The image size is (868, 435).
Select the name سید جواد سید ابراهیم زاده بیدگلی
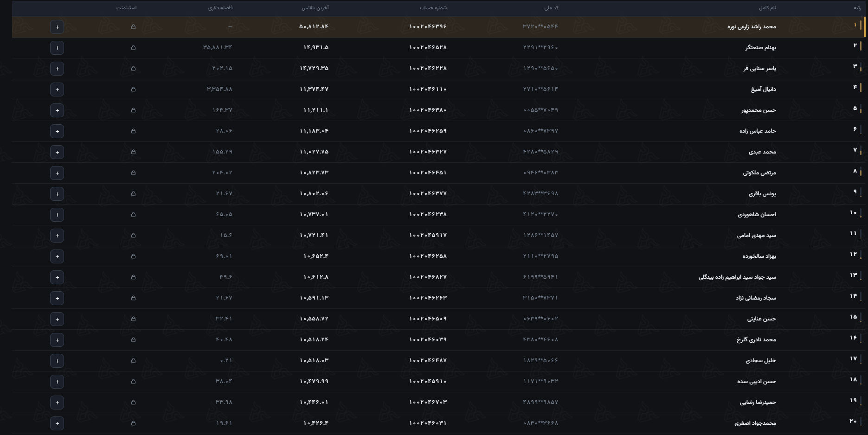pyautogui.click(x=737, y=277)
